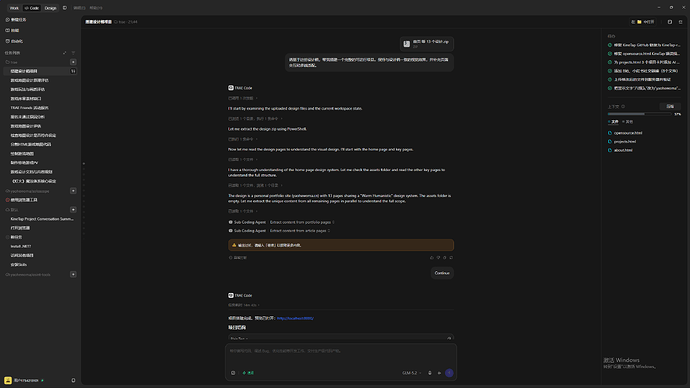Give thumbs up to the response
This screenshot has width=690, height=388.
(432, 258)
